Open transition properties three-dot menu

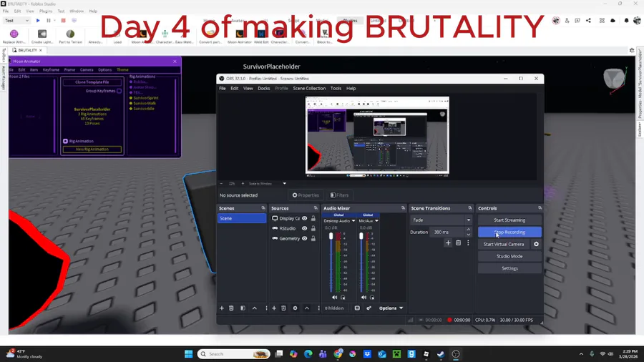point(468,243)
